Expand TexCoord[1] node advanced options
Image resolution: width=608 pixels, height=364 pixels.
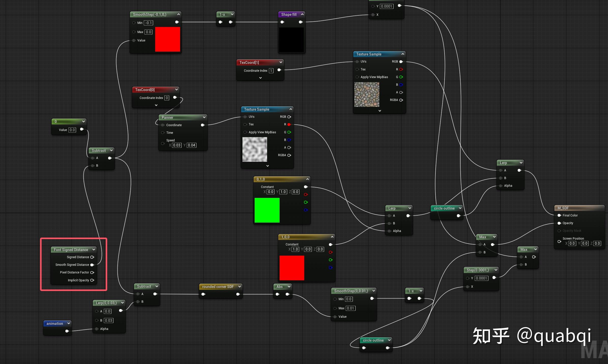coord(260,78)
